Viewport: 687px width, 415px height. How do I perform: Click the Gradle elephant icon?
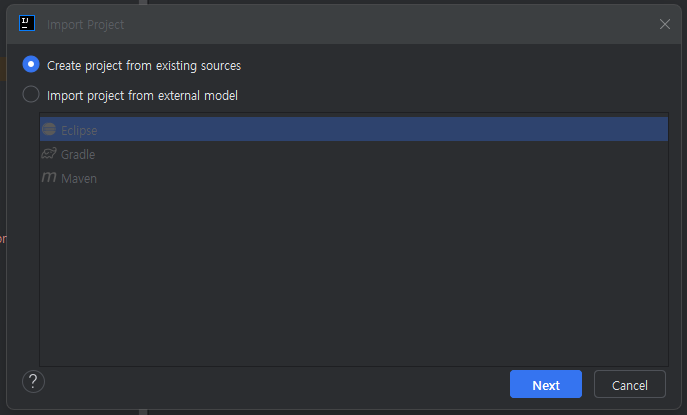[x=49, y=153]
